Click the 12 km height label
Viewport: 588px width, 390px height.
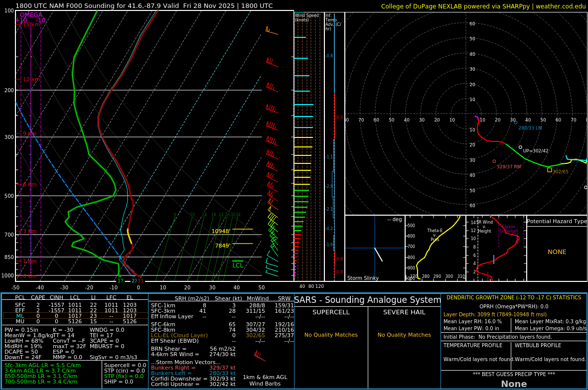[x=31, y=80]
